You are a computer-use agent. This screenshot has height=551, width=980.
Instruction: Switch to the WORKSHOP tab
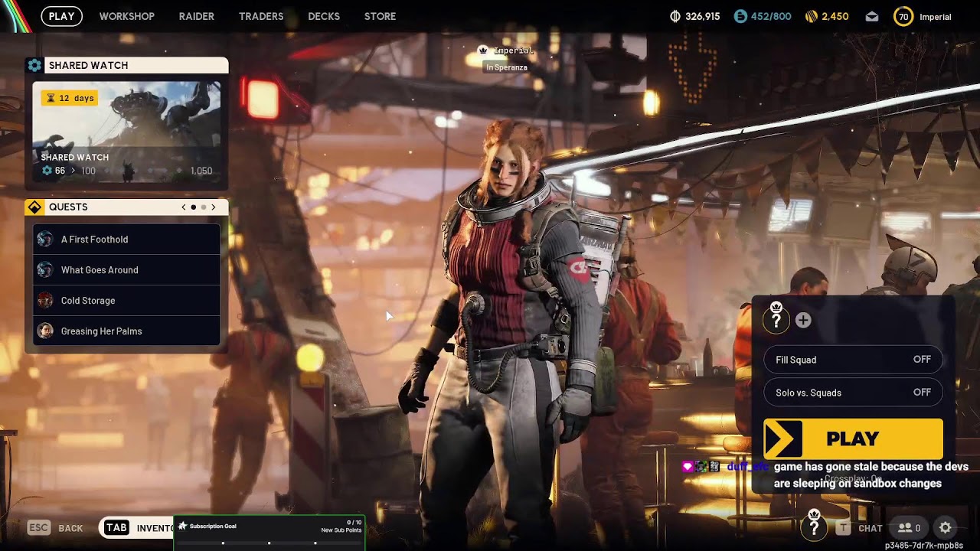[x=126, y=16]
